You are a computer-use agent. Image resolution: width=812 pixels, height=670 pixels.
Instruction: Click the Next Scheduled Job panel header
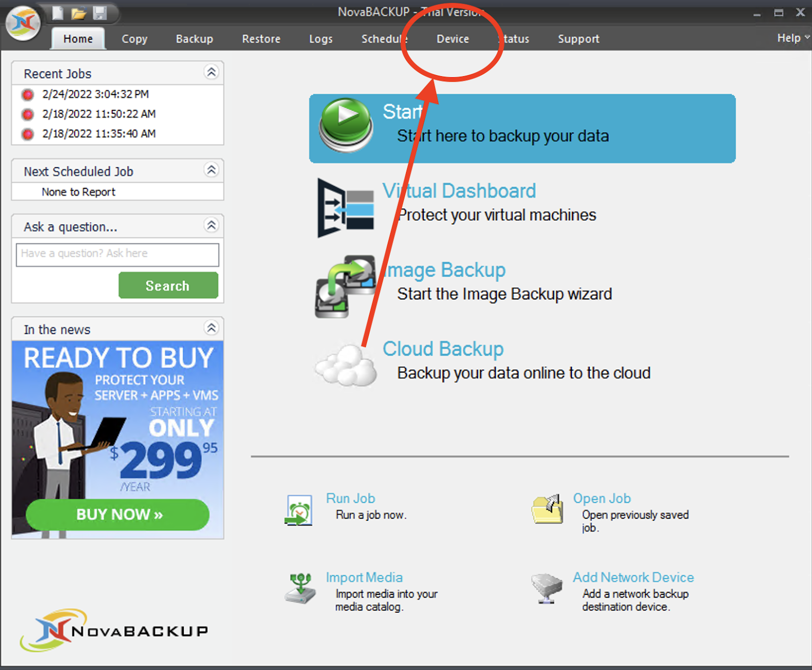pos(118,171)
